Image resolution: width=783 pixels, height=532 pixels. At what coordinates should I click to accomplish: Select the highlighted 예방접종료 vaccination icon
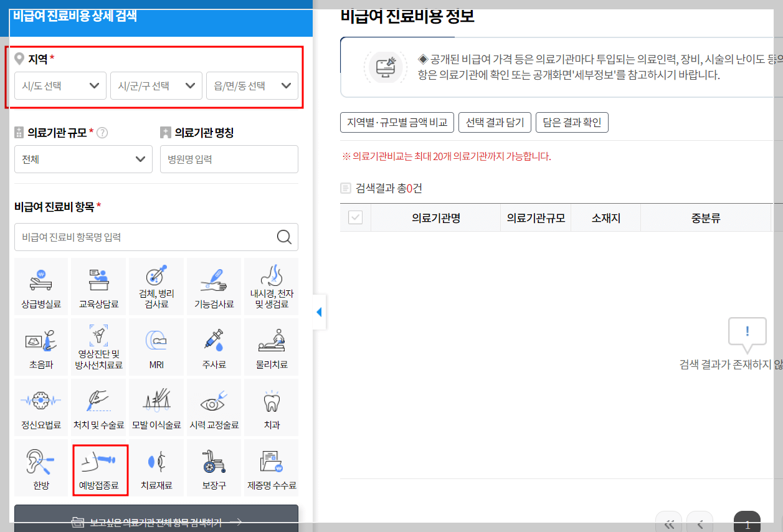click(98, 468)
